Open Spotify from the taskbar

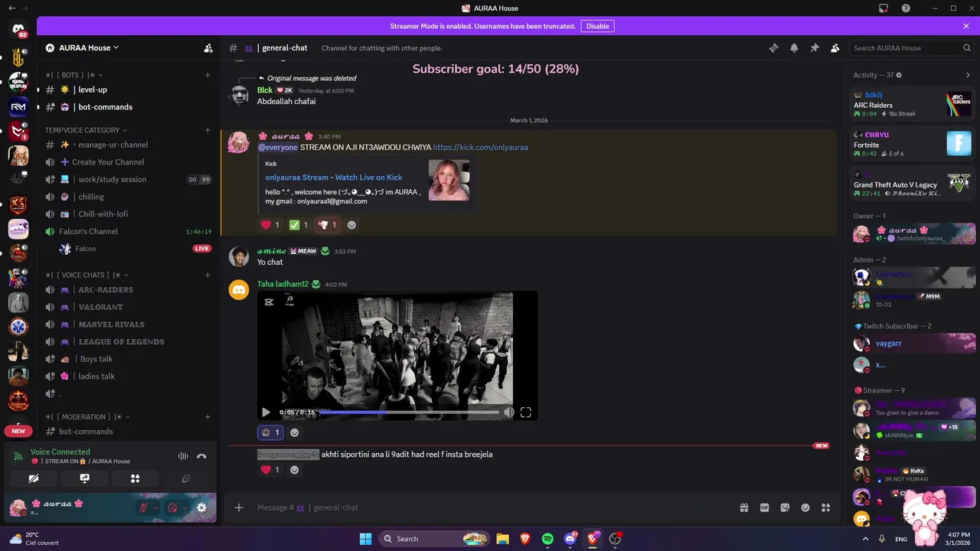pos(547,539)
